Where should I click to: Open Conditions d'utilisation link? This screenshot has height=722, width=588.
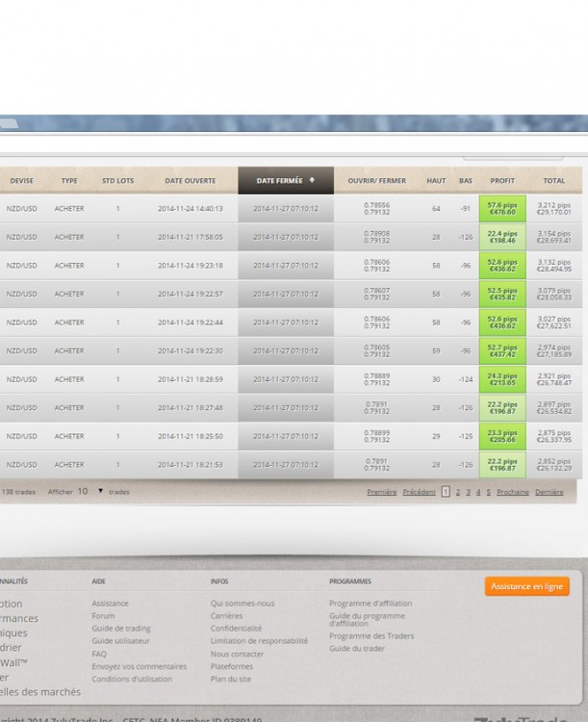pos(132,679)
